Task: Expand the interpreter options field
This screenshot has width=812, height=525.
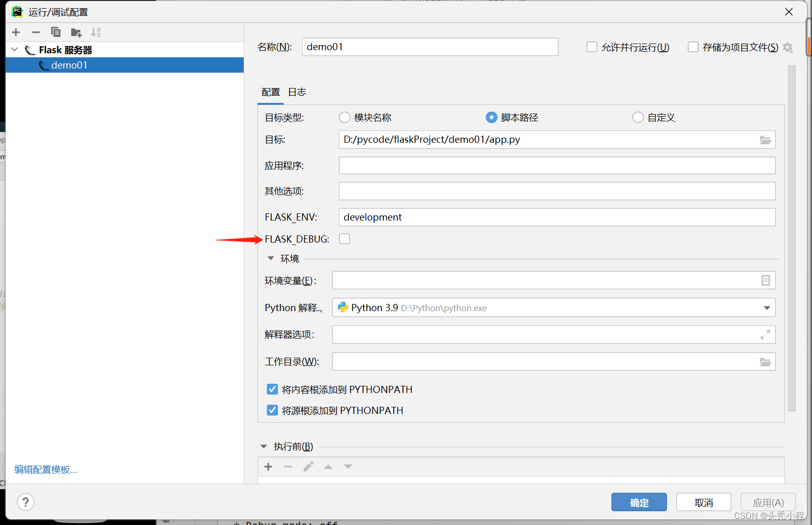Action: point(765,335)
